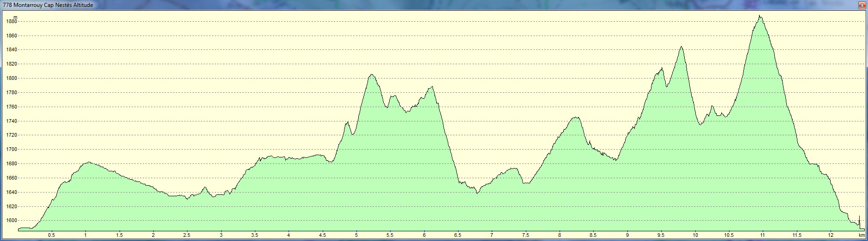The image size is (868, 241).
Task: Click the 9 km tick on distance axis
Action: [627, 235]
